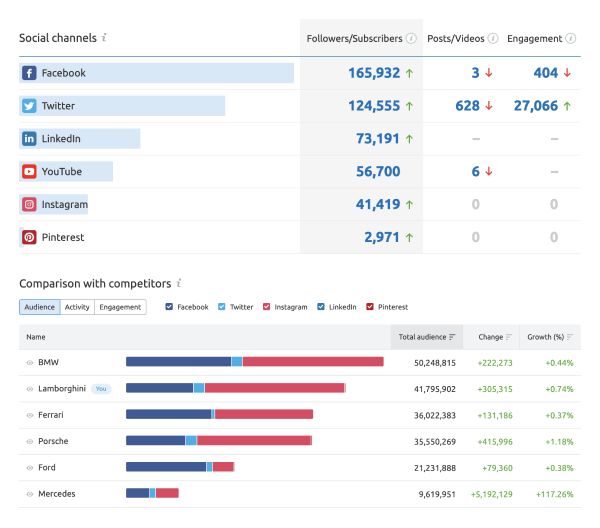Toggle the eye icon for Mercedes
Viewport: 600px width, 528px height.
tap(29, 494)
